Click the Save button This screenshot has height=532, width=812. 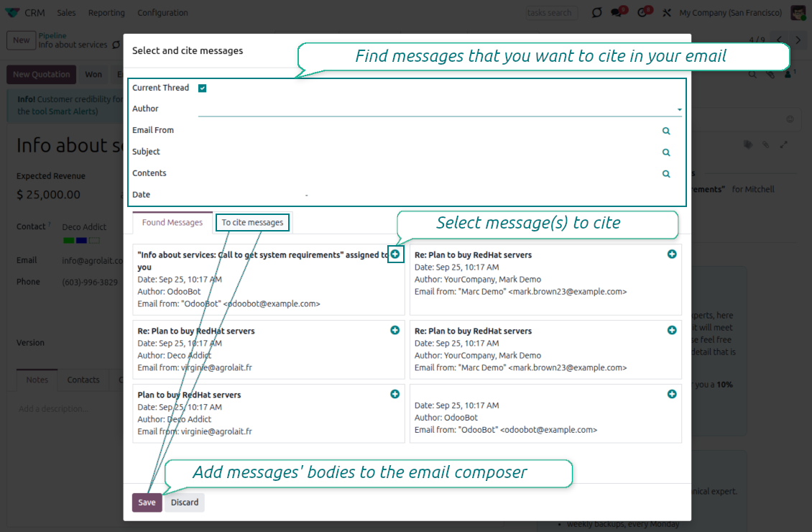click(147, 503)
